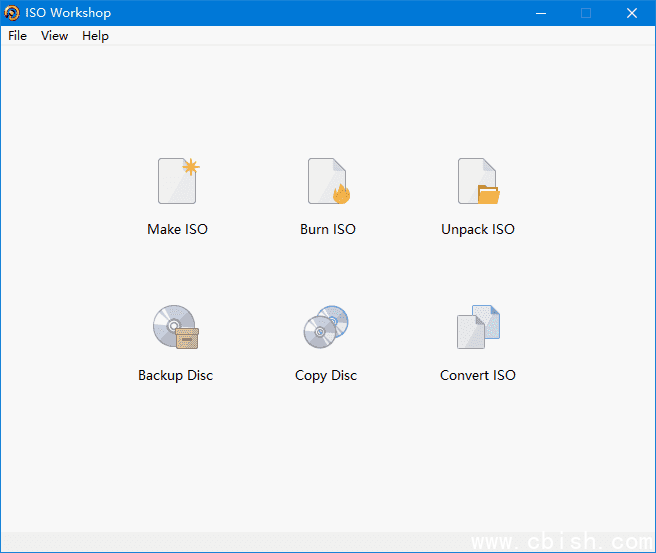Screen dimensions: 656x553
Task: Open the View menu
Action: (x=54, y=36)
